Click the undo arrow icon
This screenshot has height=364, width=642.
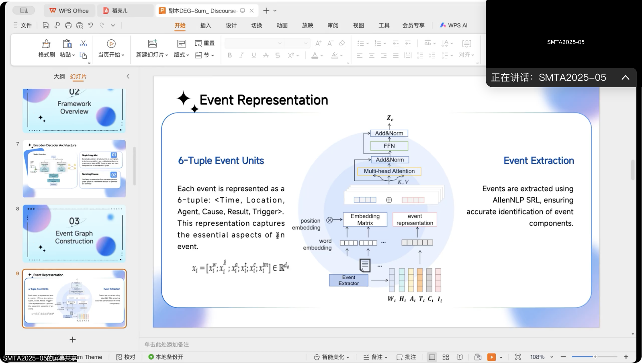(91, 25)
